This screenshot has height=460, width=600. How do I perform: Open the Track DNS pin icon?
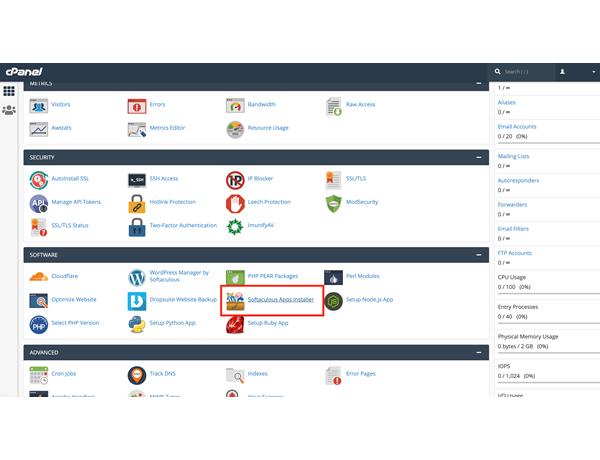(137, 375)
